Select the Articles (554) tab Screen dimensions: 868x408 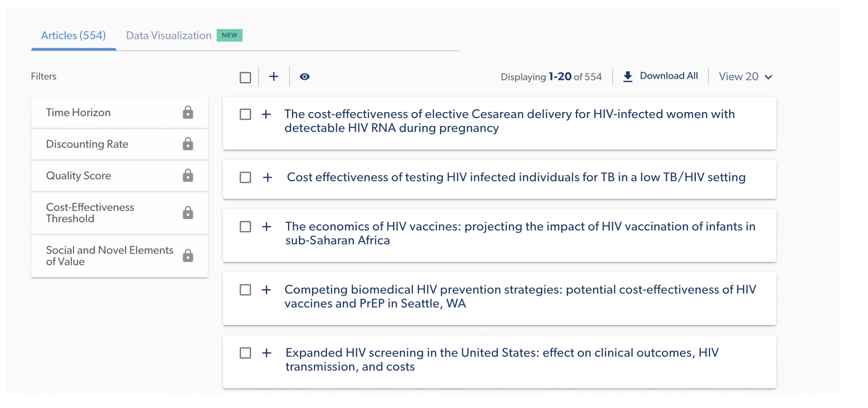[x=73, y=35]
